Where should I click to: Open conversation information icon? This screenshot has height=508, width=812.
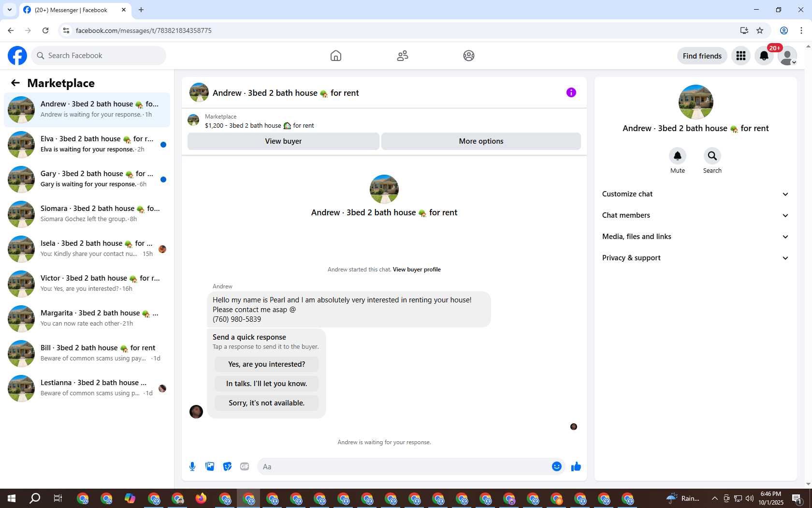pyautogui.click(x=571, y=92)
